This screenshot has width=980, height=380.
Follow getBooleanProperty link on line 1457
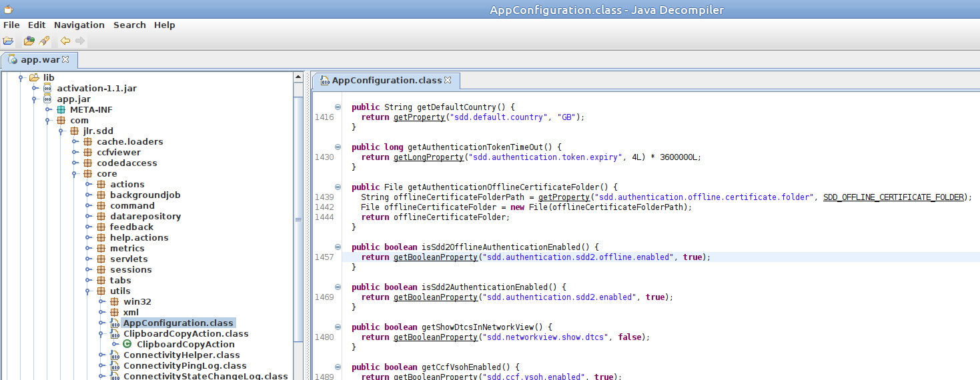point(436,257)
